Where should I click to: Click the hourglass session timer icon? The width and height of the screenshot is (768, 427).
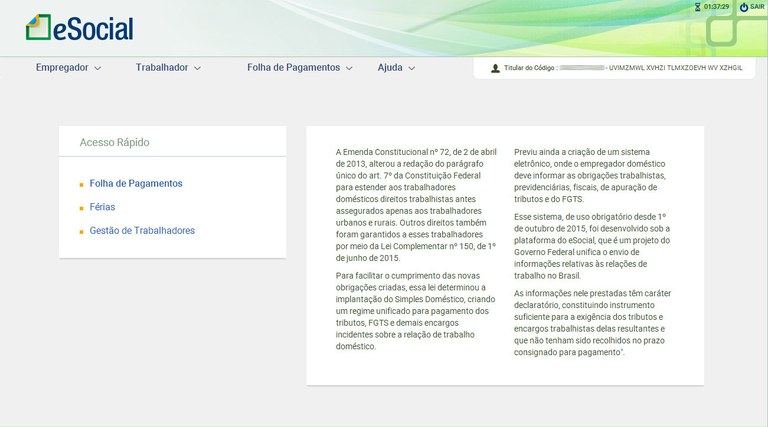coord(697,7)
